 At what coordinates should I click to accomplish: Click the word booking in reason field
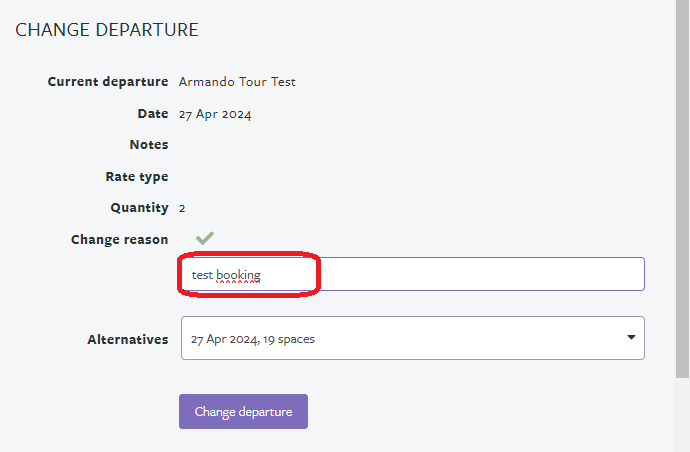pyautogui.click(x=239, y=275)
